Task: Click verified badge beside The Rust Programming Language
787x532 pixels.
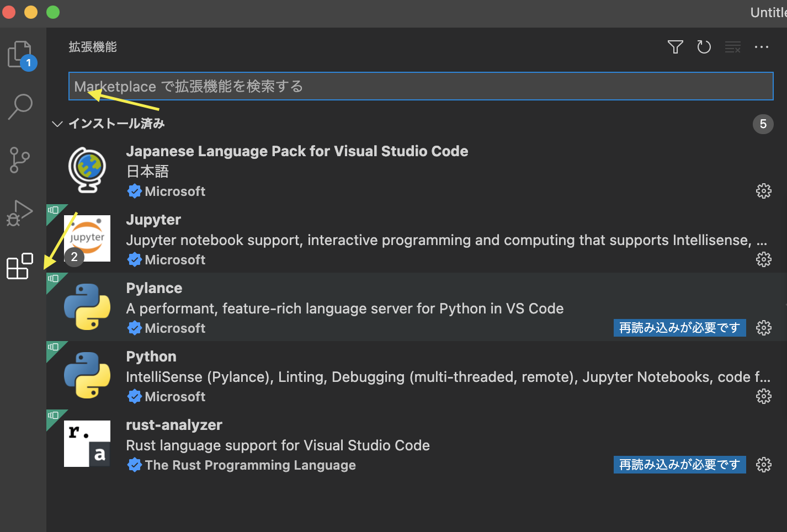Action: click(135, 465)
